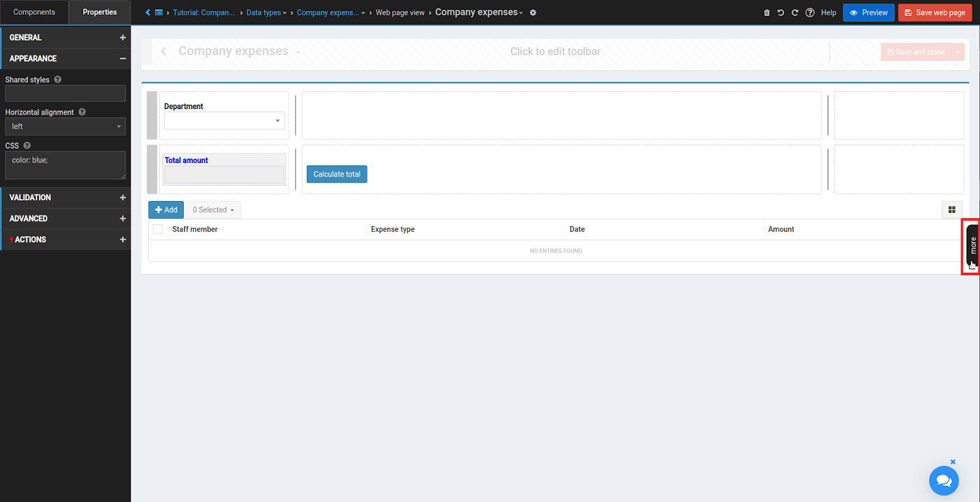The height and width of the screenshot is (502, 980).
Task: Click the grey drag handle of the Total amount row
Action: click(152, 169)
